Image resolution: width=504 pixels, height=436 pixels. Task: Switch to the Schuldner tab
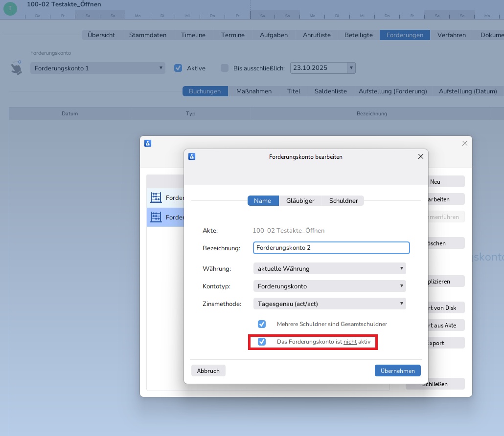344,201
